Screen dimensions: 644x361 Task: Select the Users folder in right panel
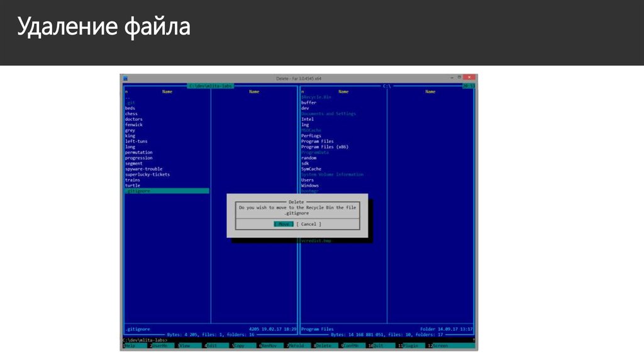[x=308, y=180]
